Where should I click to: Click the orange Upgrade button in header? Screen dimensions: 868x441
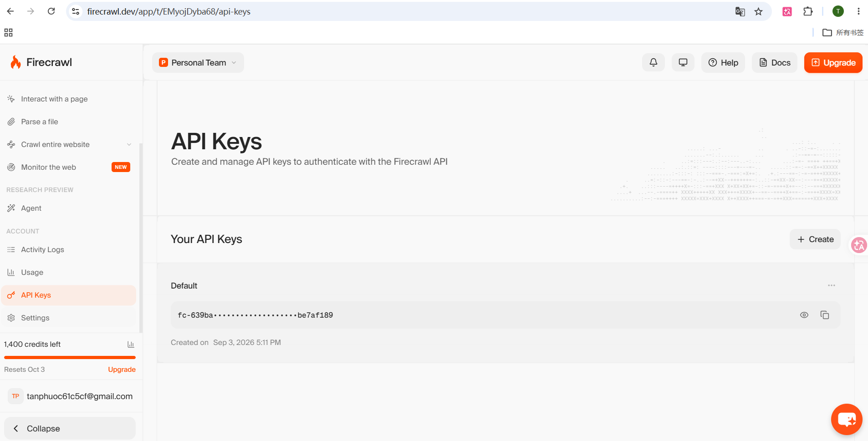pyautogui.click(x=833, y=62)
